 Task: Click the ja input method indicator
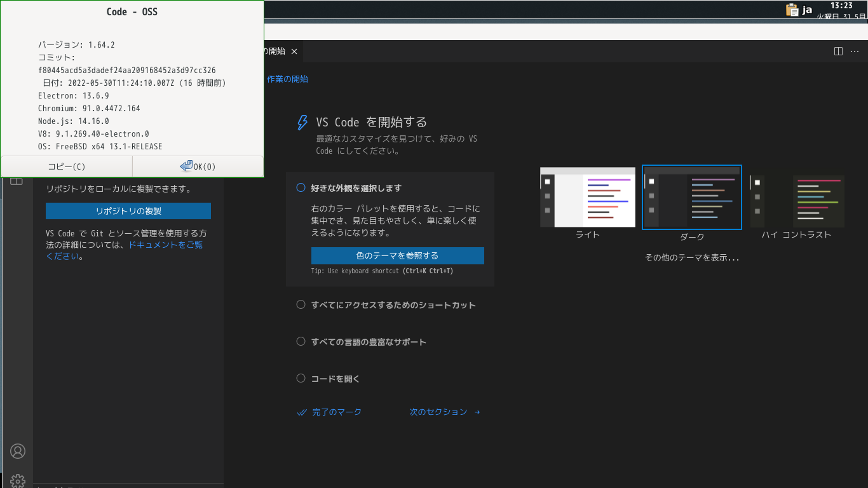point(807,10)
